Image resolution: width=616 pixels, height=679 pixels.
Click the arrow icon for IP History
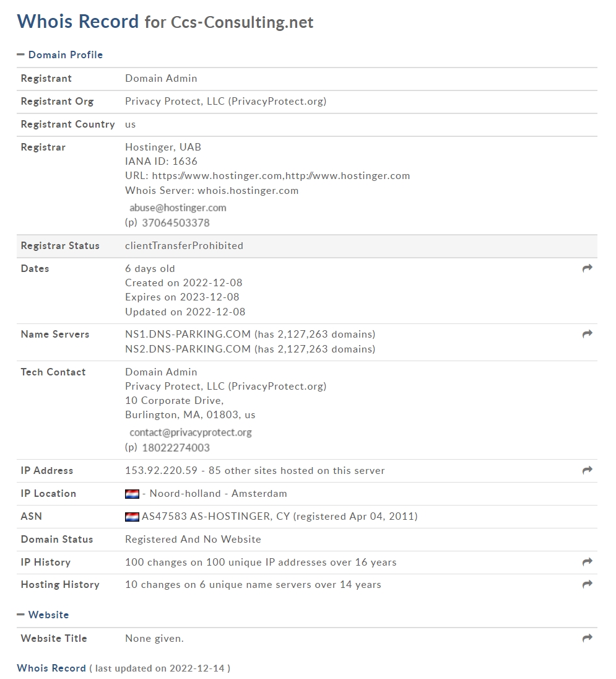point(587,562)
